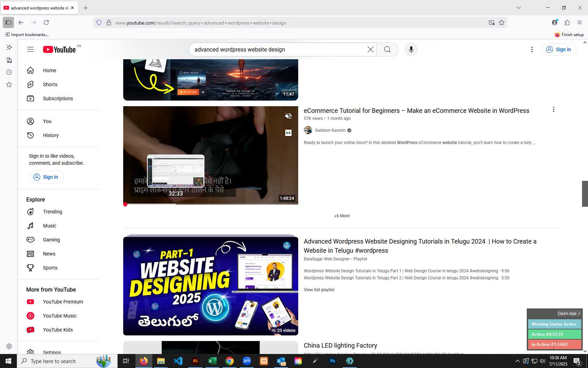Open the extensions puzzle icon

pos(567,22)
